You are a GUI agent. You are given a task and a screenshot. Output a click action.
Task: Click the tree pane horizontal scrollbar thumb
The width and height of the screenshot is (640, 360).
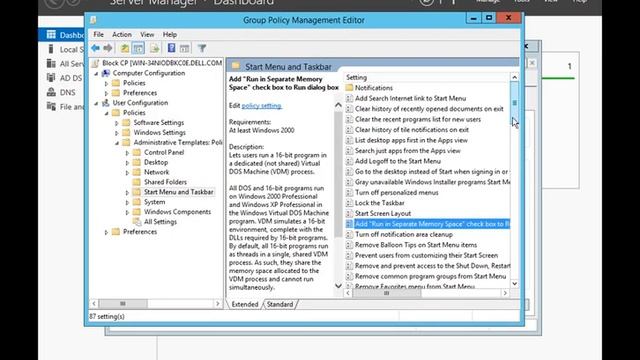[x=123, y=304]
